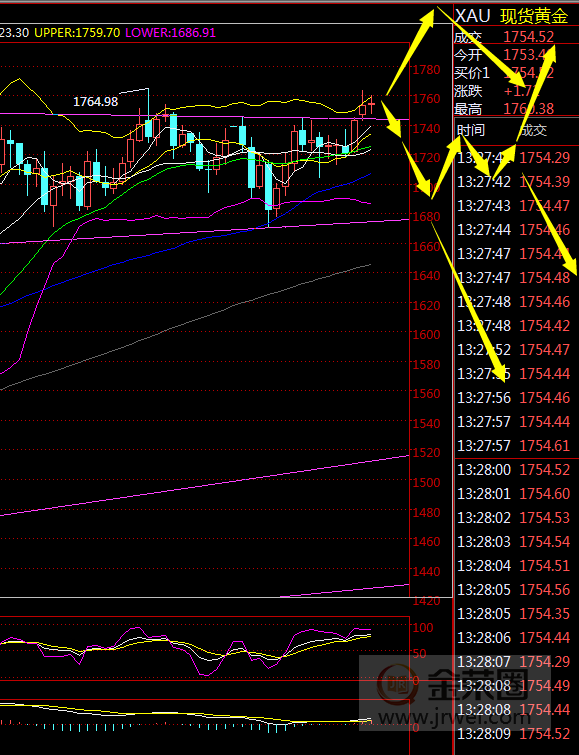Click the 涨跌 change label
Screen dimensions: 579x755
pyautogui.click(x=468, y=91)
